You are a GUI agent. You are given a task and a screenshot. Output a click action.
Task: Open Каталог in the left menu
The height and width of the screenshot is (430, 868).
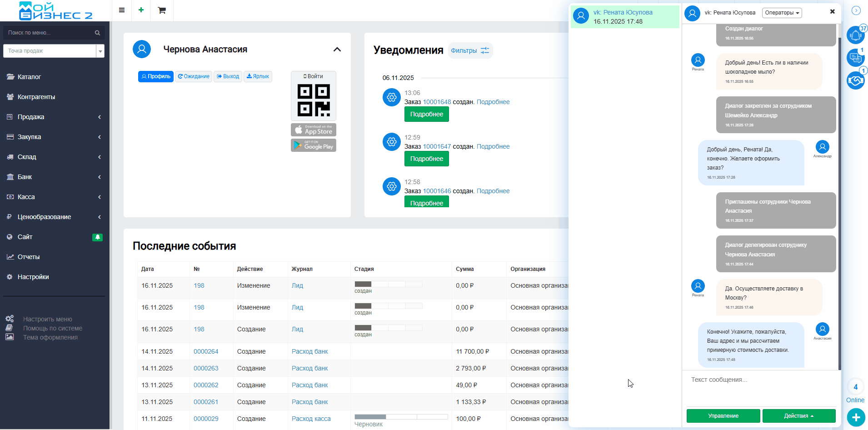point(29,77)
